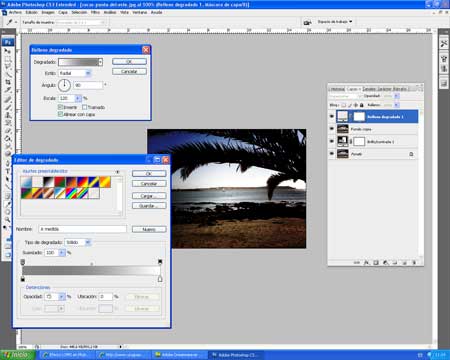Open the Espacio de trabajo menu
Viewport: 450px width, 360px height.
click(335, 22)
